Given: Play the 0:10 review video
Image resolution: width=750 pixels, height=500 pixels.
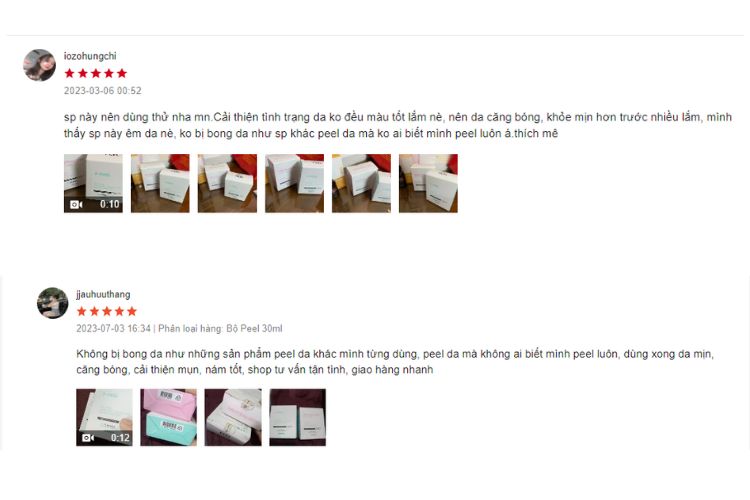Looking at the screenshot, I should coord(93,183).
